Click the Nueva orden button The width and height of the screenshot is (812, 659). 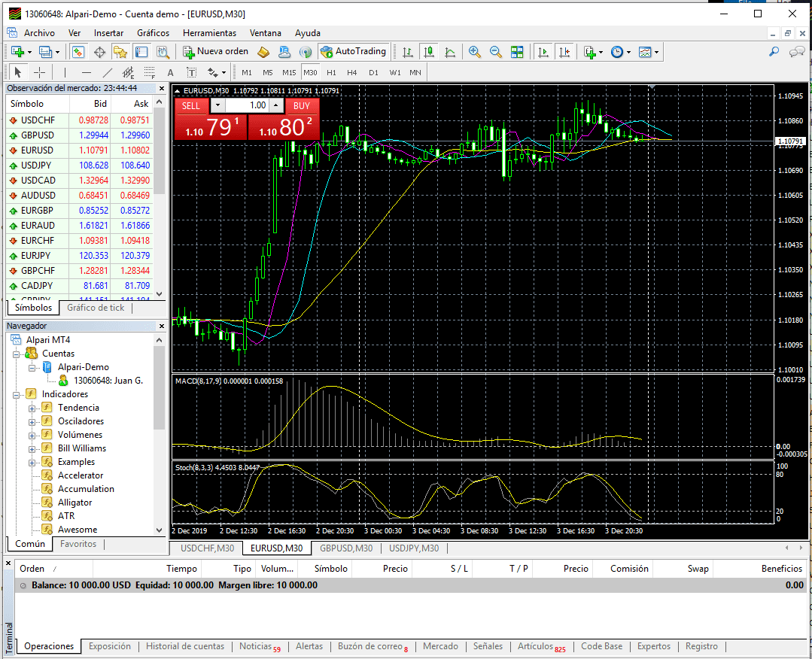pyautogui.click(x=215, y=52)
